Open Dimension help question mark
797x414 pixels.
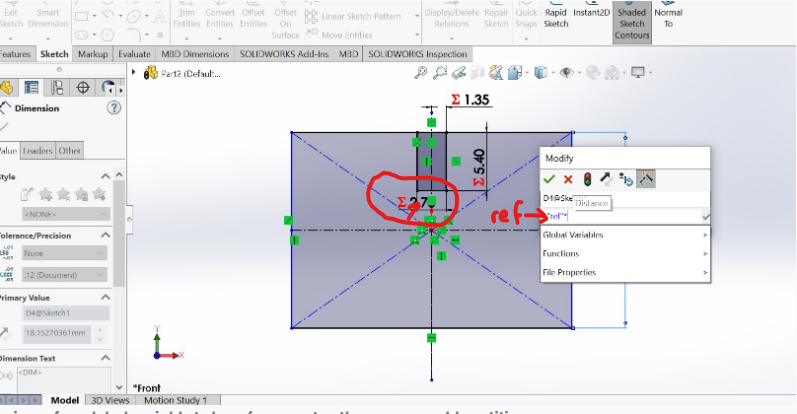[114, 108]
